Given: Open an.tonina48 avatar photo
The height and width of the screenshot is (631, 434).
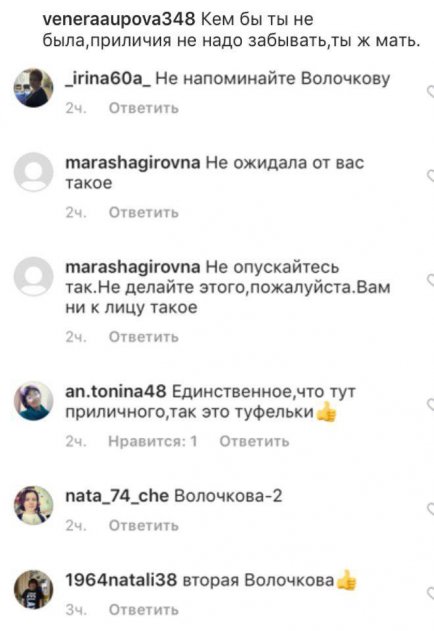Looking at the screenshot, I should pos(33,401).
